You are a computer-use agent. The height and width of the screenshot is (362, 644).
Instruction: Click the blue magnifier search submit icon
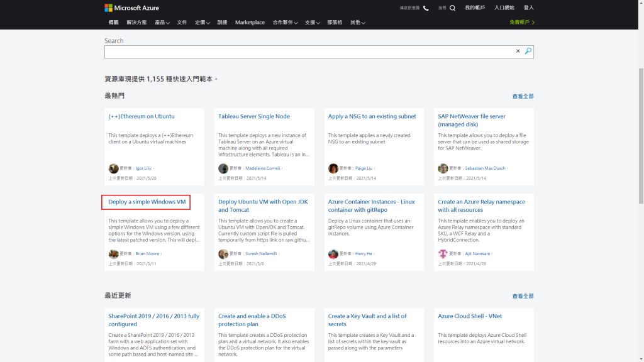528,51
